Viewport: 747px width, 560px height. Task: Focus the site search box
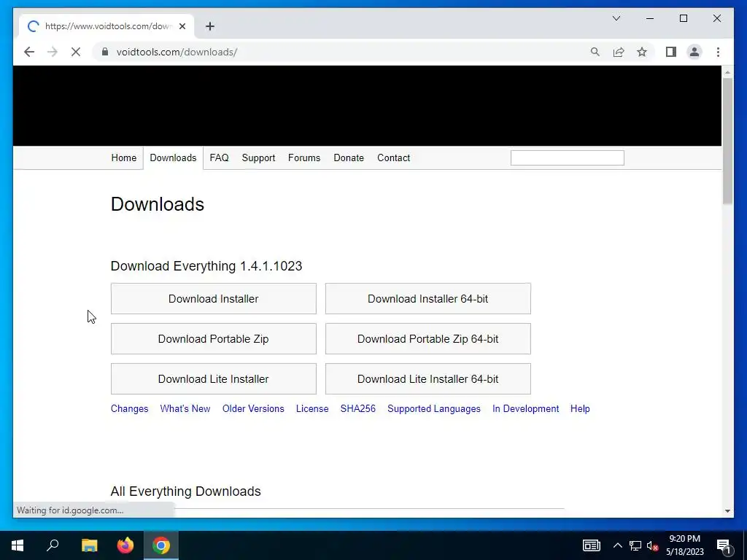[x=567, y=157]
